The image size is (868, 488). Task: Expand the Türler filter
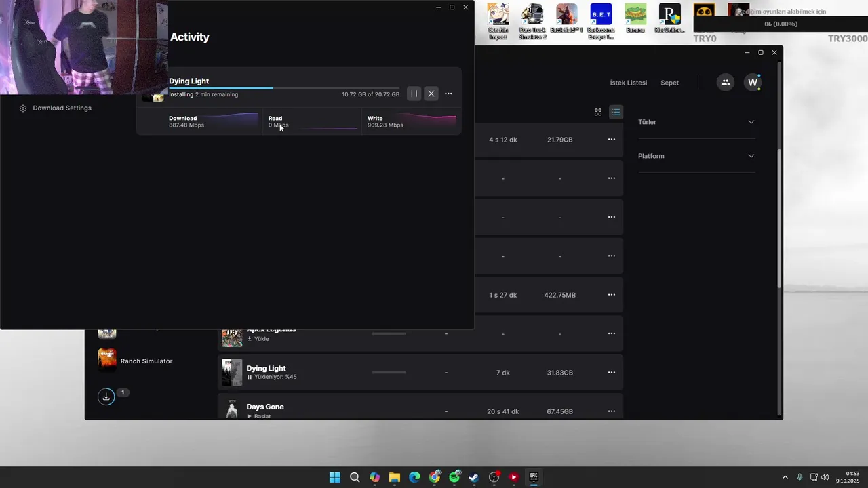point(696,122)
